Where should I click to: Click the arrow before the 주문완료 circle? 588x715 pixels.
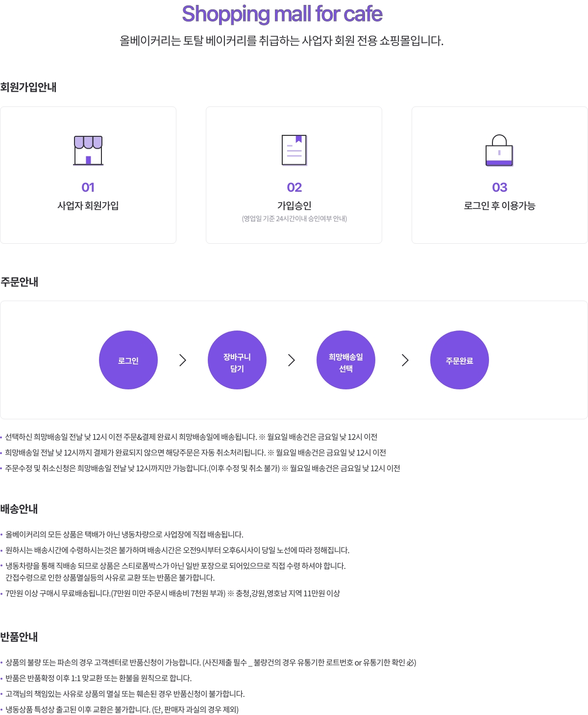[x=405, y=360]
